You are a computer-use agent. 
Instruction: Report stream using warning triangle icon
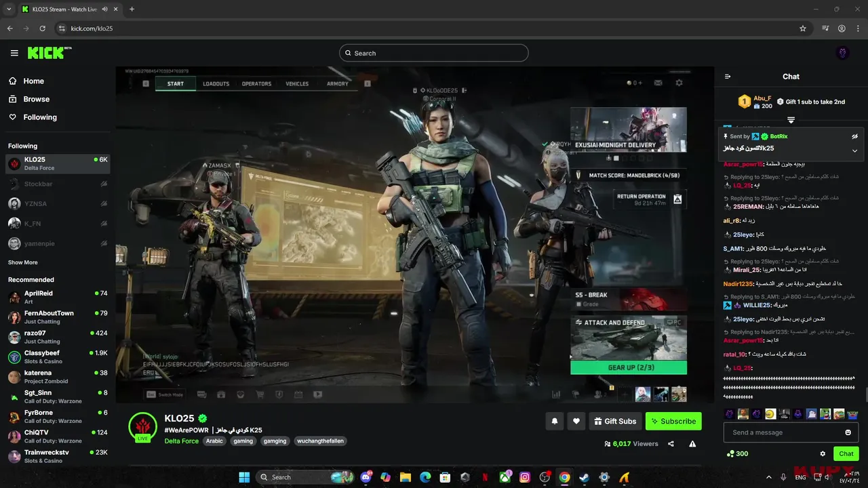[x=692, y=444]
